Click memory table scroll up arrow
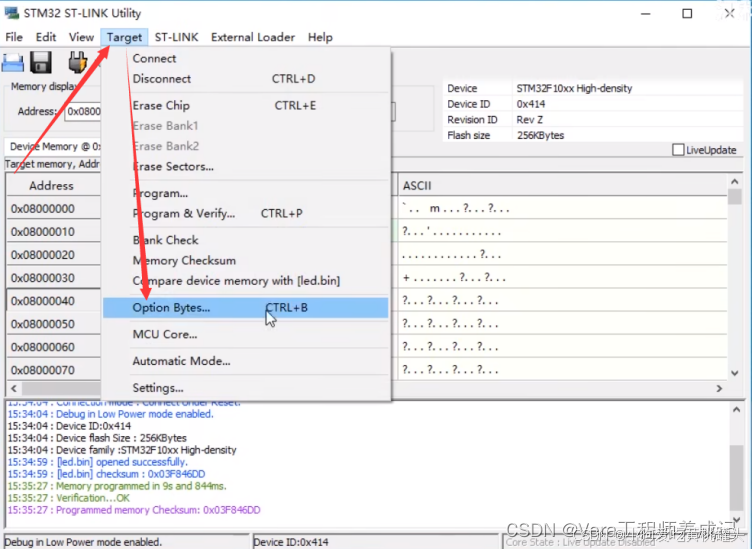Screen dimensions: 752x549 point(735,182)
